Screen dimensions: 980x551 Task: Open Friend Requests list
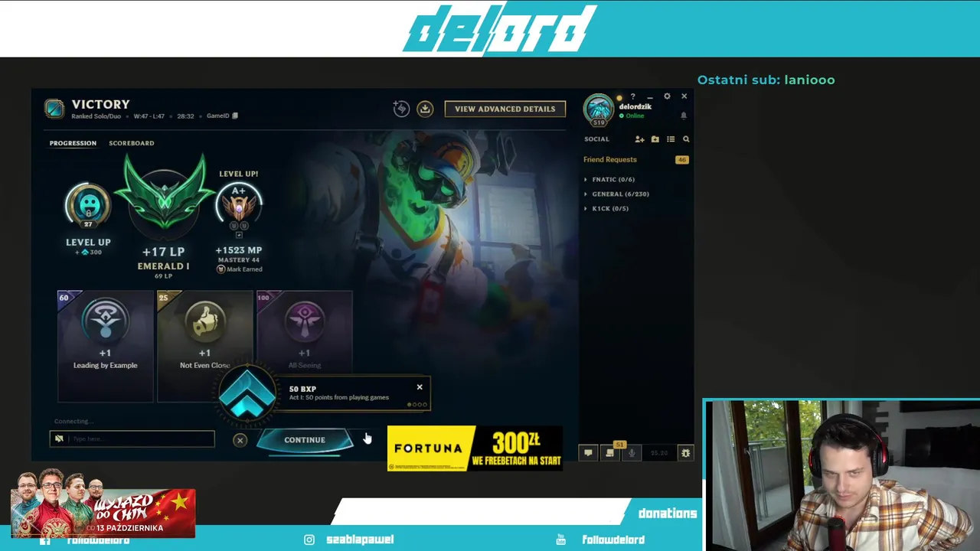point(610,160)
